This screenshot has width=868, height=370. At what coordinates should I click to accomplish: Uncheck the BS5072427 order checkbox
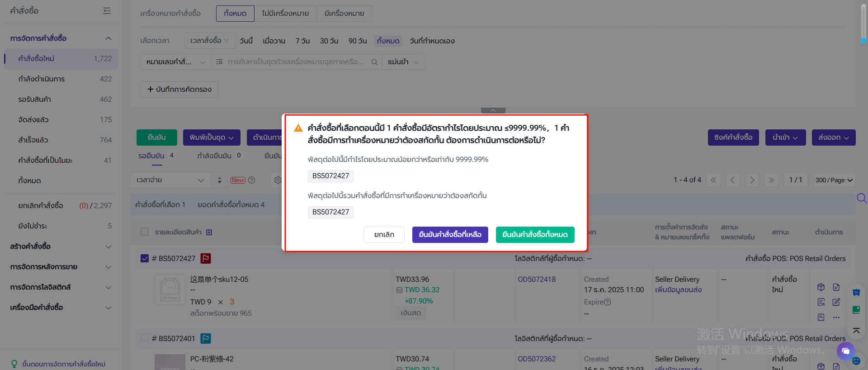coord(145,258)
